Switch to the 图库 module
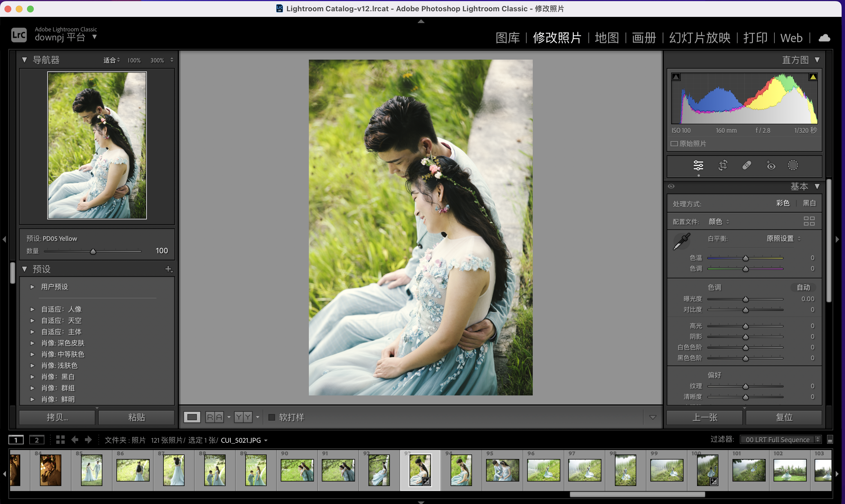This screenshot has width=845, height=504. point(508,38)
